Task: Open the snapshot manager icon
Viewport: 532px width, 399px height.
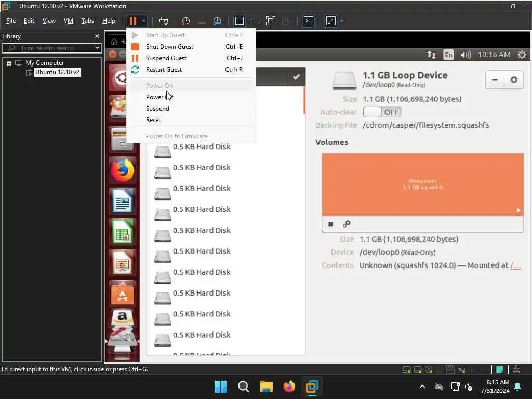Action: [x=217, y=21]
